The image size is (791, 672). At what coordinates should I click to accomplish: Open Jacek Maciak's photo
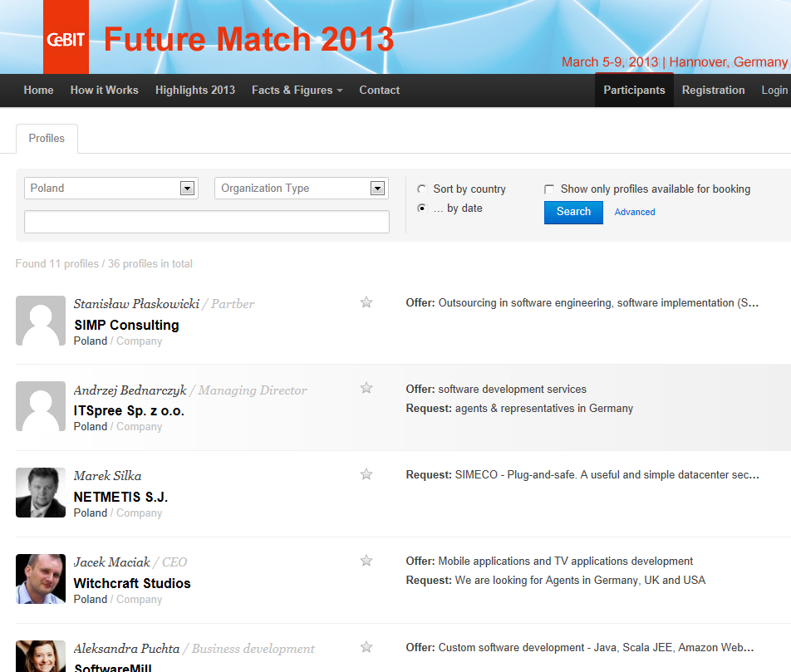[41, 579]
